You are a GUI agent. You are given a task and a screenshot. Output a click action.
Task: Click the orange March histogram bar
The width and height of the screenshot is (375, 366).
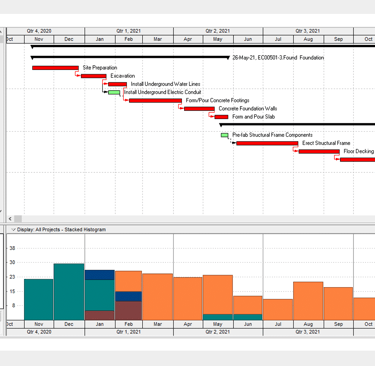(158, 297)
